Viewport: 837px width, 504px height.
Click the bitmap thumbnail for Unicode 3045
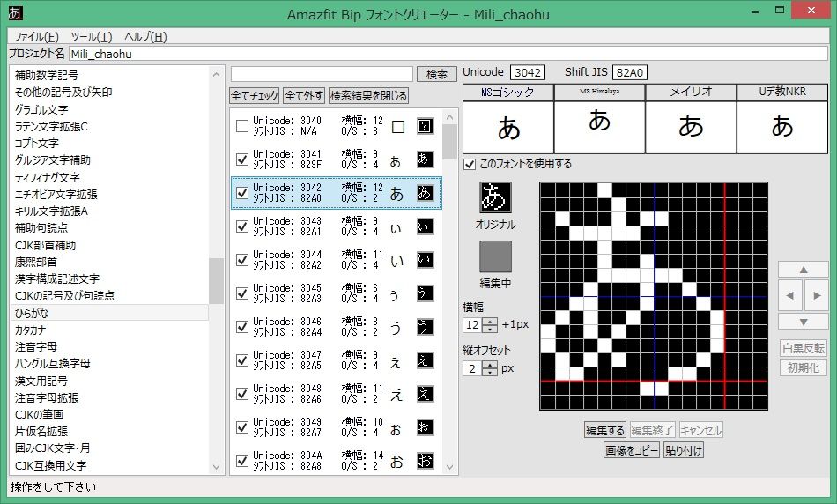point(425,293)
